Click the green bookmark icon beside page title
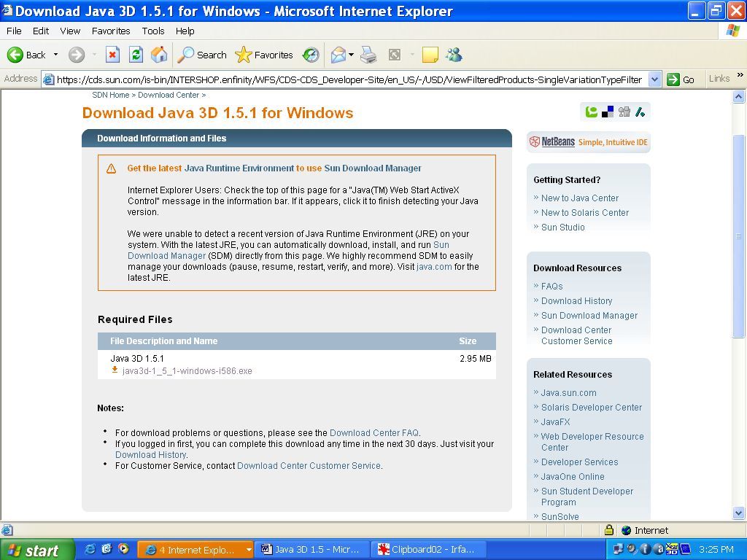The height and width of the screenshot is (560, 747). (x=591, y=112)
